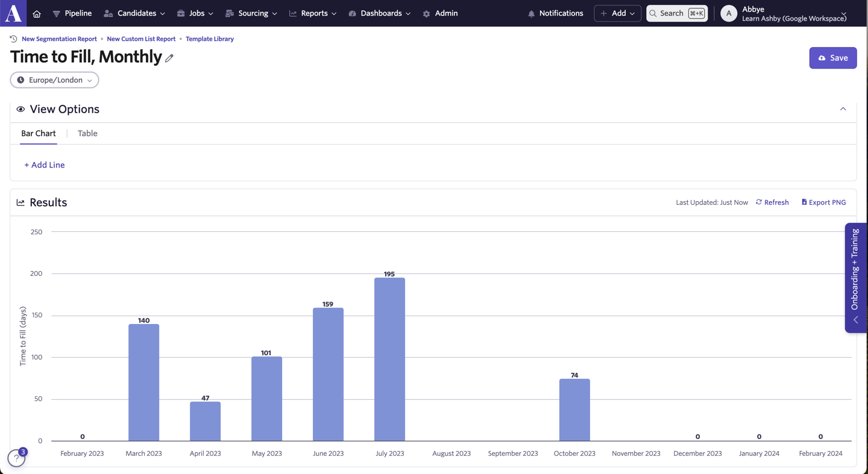The image size is (868, 474).
Task: Expand the Jobs menu
Action: click(195, 13)
